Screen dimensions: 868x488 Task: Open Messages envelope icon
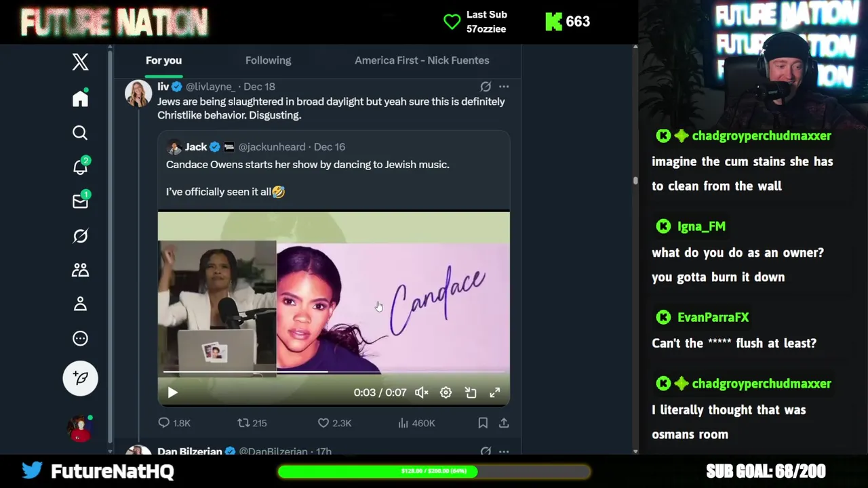(x=80, y=201)
